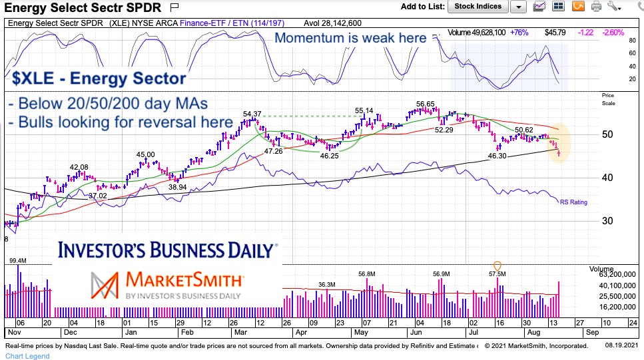Expand the Add to List dropdown arrow

click(518, 7)
